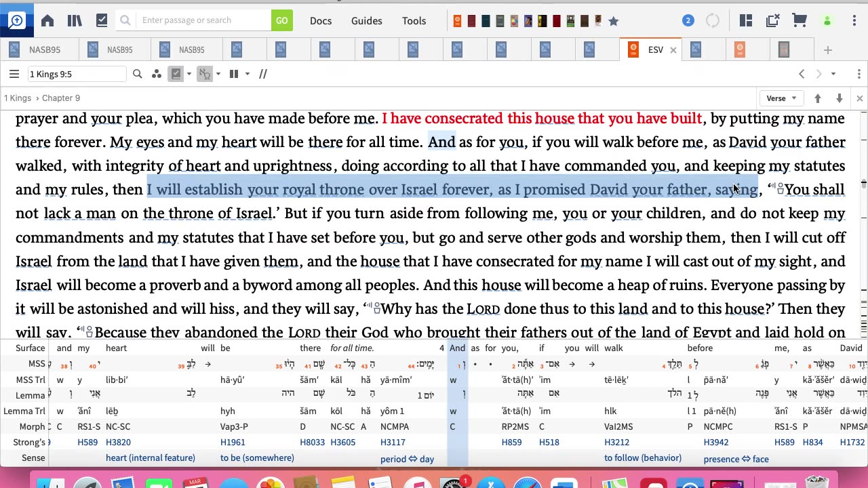Open the Verse navigation dropdown
Image resolution: width=868 pixels, height=488 pixels.
781,98
